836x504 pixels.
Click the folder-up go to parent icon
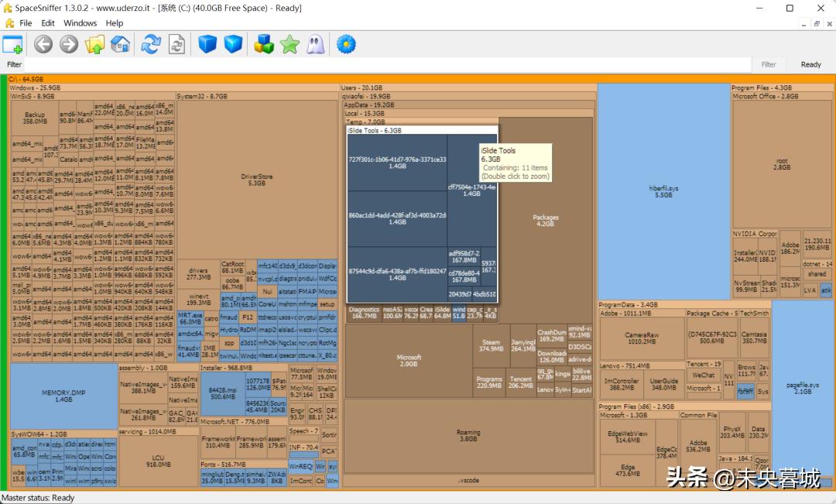(94, 45)
